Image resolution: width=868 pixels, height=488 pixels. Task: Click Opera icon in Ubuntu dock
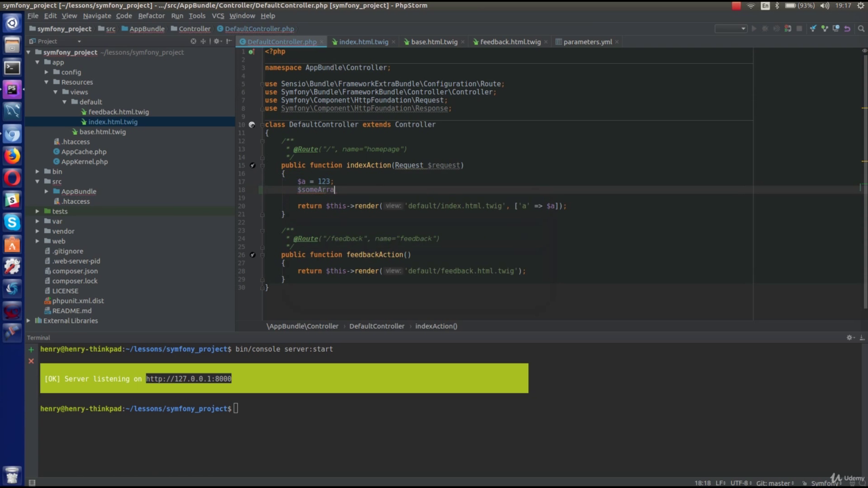coord(12,178)
